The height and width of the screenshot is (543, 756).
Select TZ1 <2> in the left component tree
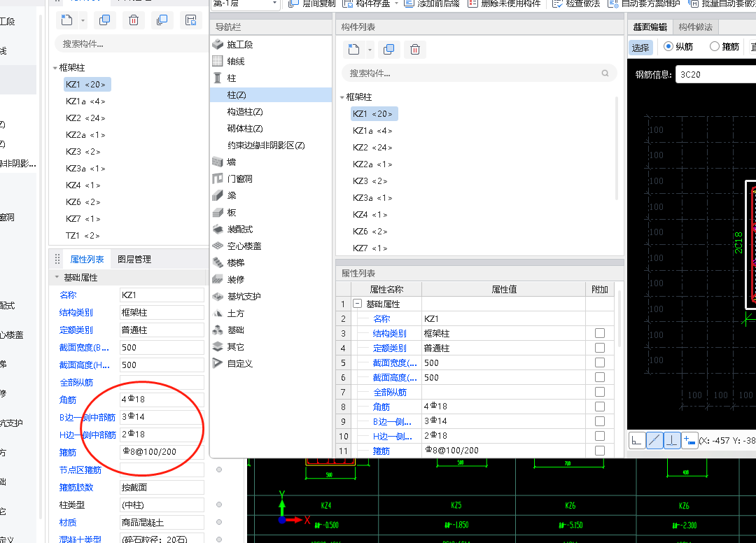coord(83,236)
